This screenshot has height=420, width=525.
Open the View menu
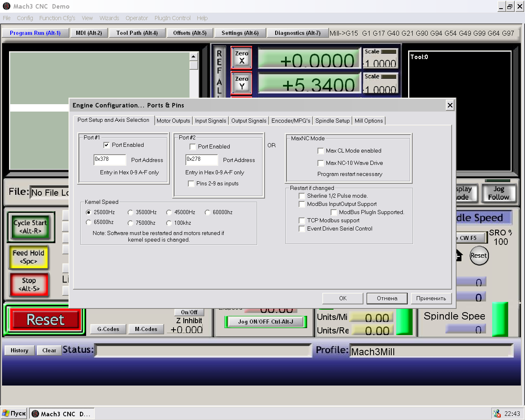point(87,18)
